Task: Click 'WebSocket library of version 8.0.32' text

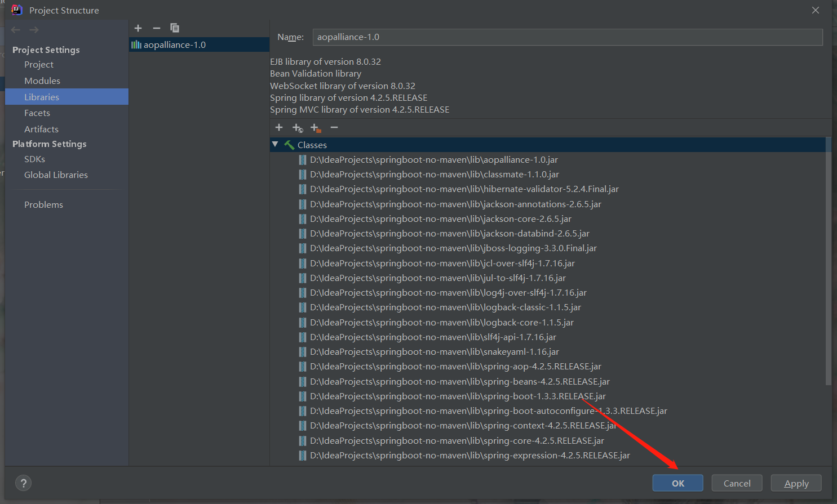Action: click(x=343, y=86)
